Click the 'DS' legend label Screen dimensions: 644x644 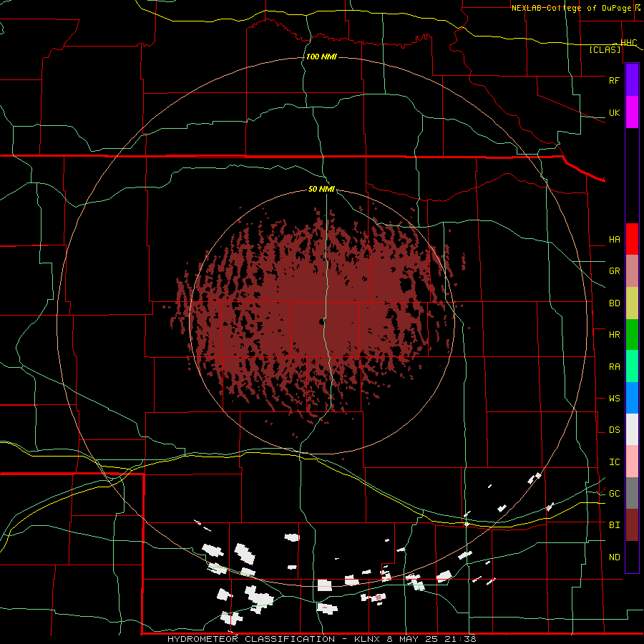click(x=614, y=430)
